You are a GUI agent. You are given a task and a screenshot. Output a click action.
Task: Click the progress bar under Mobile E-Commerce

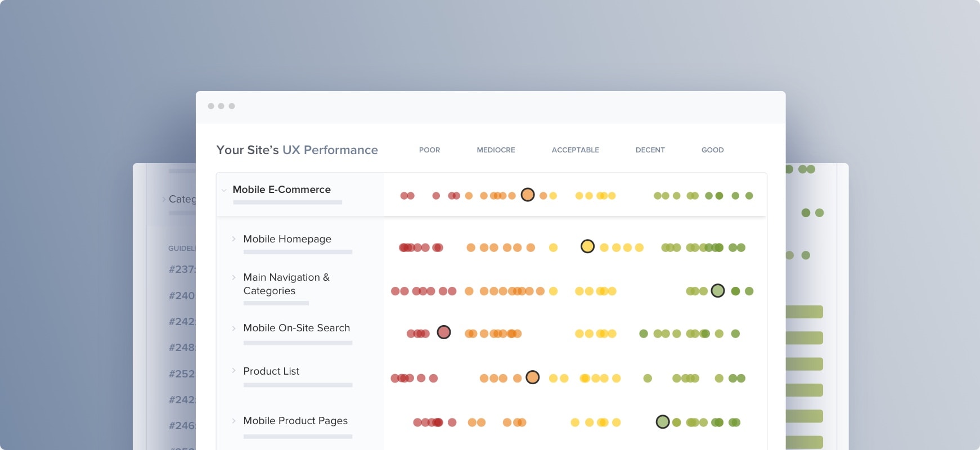pos(287,202)
